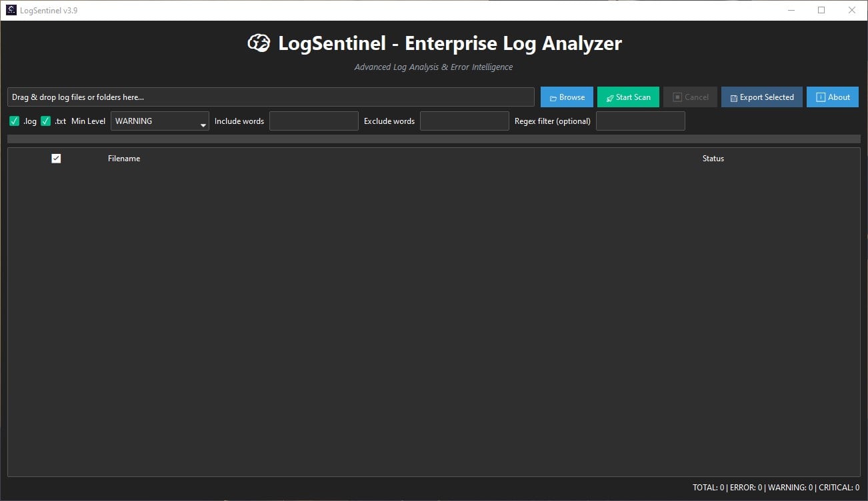Click the chevron arrow on the WARNING selector
Screen dimensions: 868x501
[203, 123]
